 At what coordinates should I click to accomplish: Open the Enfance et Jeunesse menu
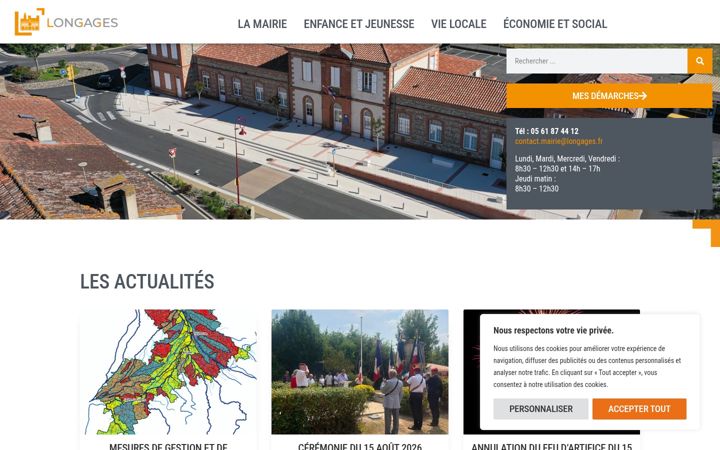pos(359,24)
